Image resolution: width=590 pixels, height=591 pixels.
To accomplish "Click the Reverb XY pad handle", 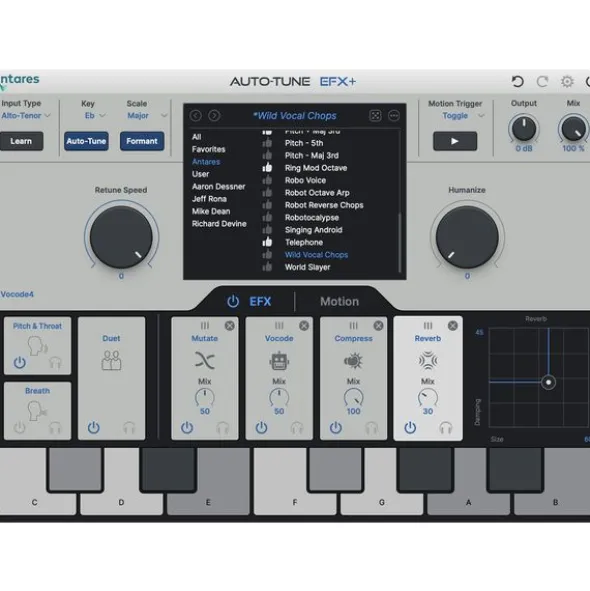I will 549,382.
